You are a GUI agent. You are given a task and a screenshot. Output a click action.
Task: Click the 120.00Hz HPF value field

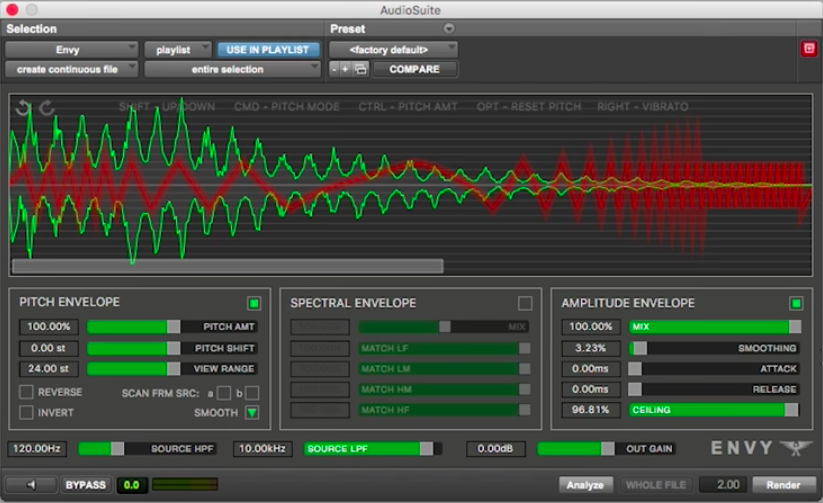click(37, 448)
